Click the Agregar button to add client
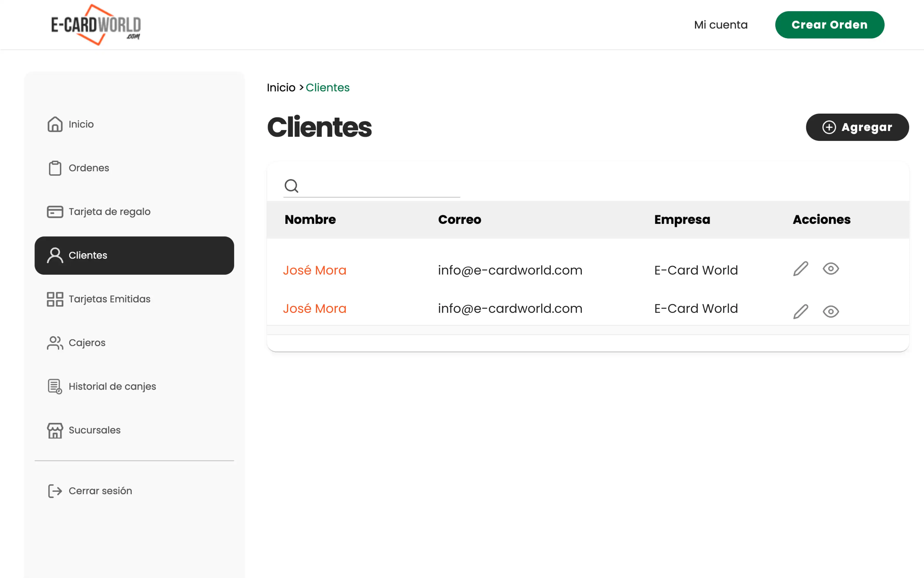 pyautogui.click(x=858, y=127)
